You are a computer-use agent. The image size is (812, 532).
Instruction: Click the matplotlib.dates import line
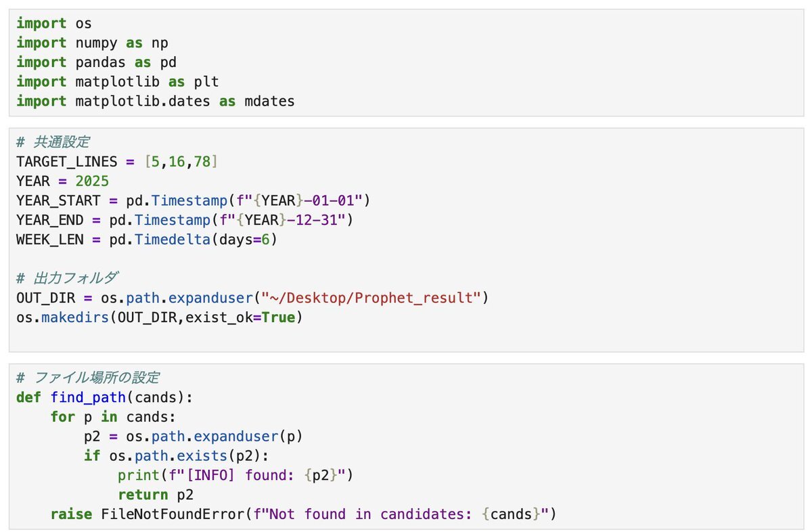pyautogui.click(x=155, y=102)
